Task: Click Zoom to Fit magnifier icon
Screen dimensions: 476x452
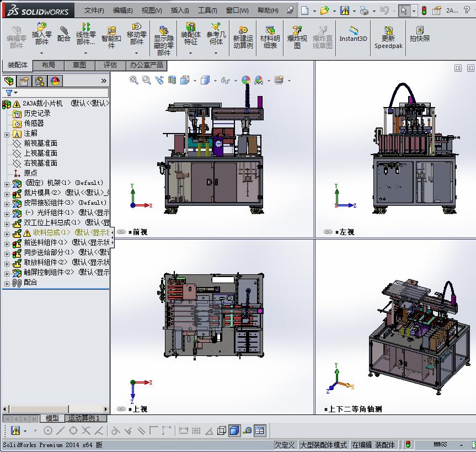Action: 134,80
